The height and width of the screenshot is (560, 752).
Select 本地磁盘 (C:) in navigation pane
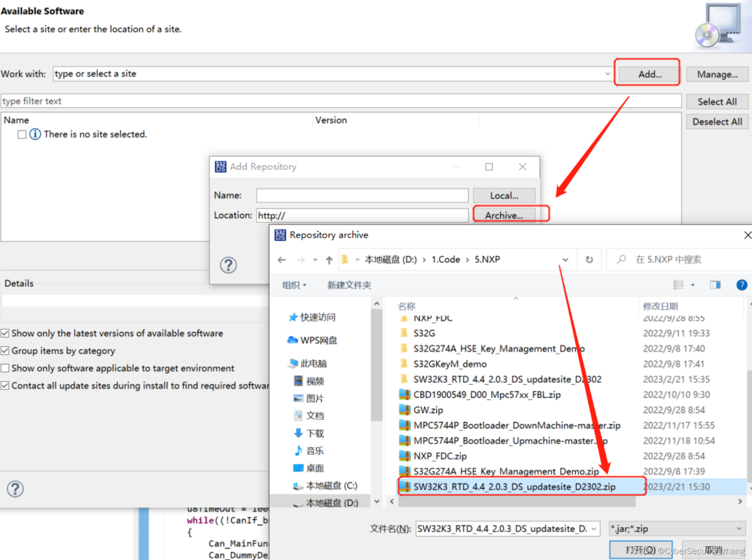coord(325,486)
